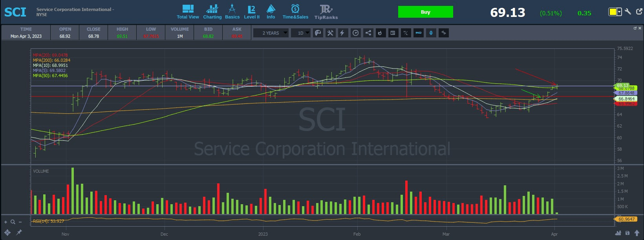Viewport: 644px width, 240px height.
Task: Click the OPEN value 68.92
Action: tap(65, 36)
